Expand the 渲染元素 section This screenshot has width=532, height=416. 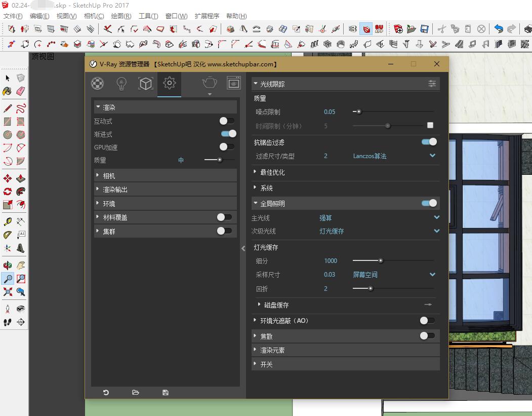point(346,350)
